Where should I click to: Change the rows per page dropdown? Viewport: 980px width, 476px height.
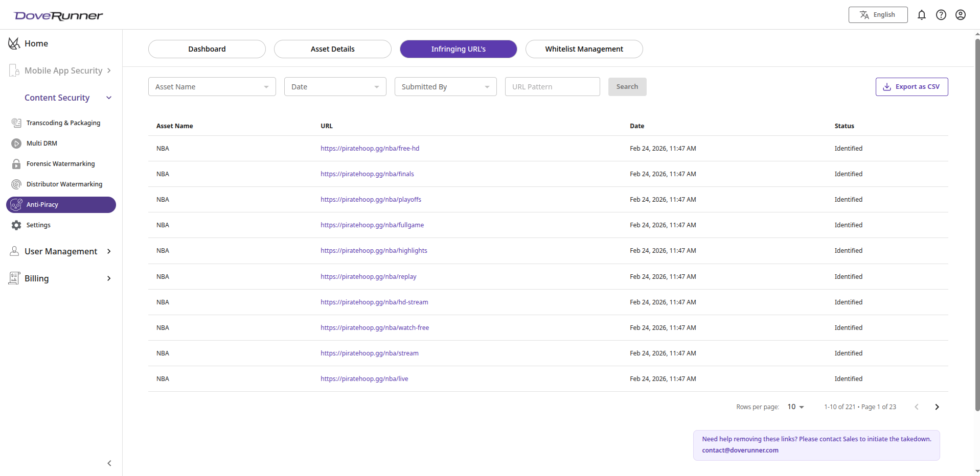795,407
